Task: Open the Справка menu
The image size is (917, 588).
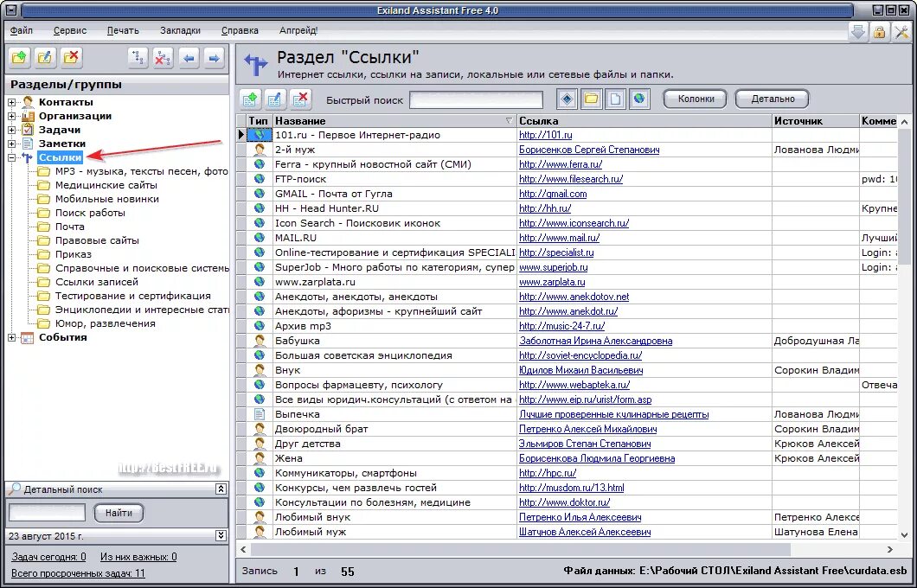Action: click(240, 30)
